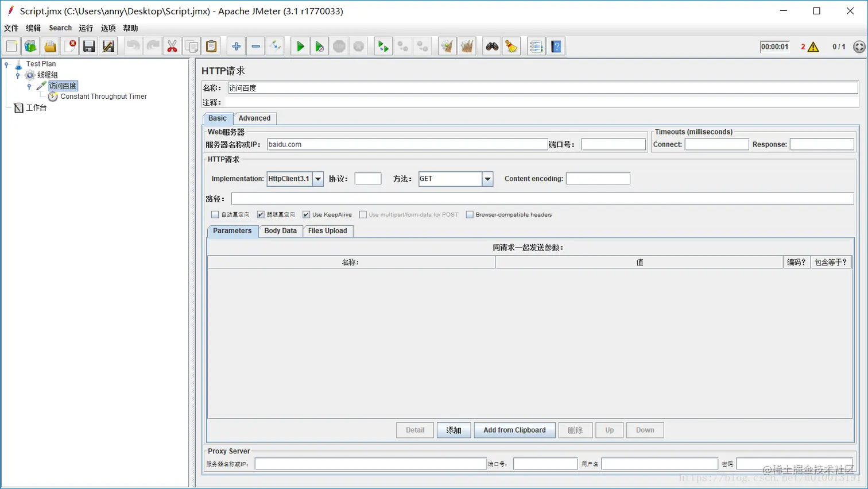Viewport: 868px width, 489px height.
Task: Click the Save Test Plan As icon
Action: click(x=108, y=47)
